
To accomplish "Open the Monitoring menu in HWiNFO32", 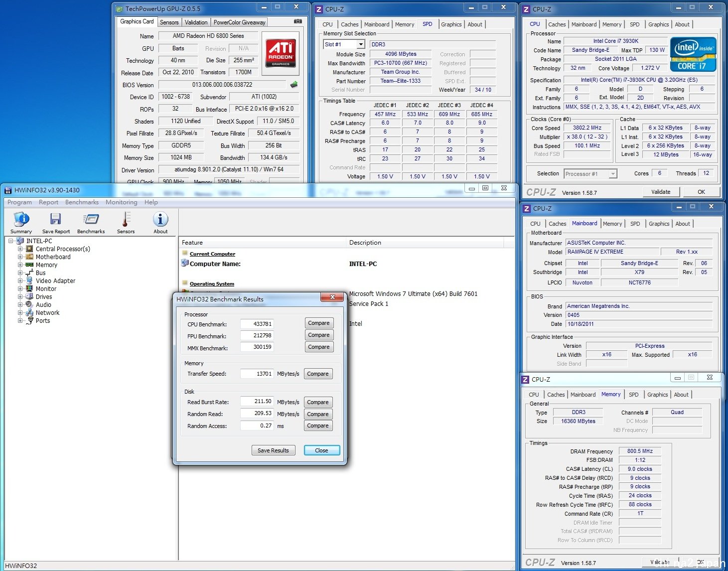I will click(121, 202).
